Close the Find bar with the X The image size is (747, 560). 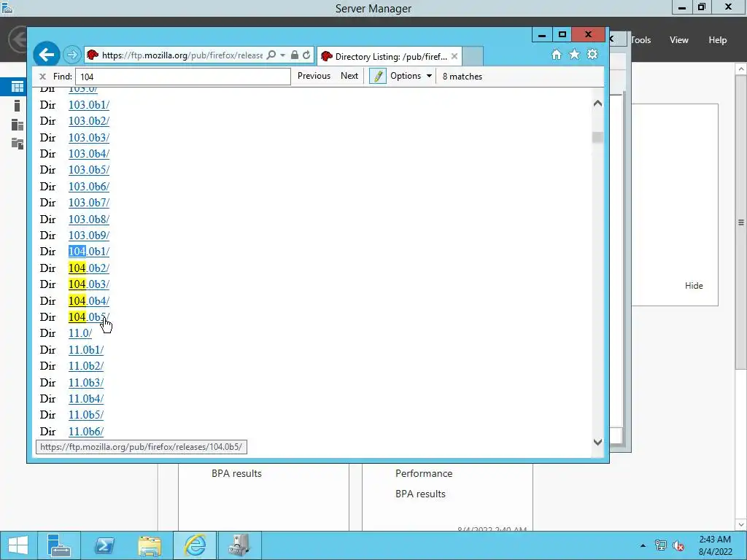pyautogui.click(x=42, y=76)
